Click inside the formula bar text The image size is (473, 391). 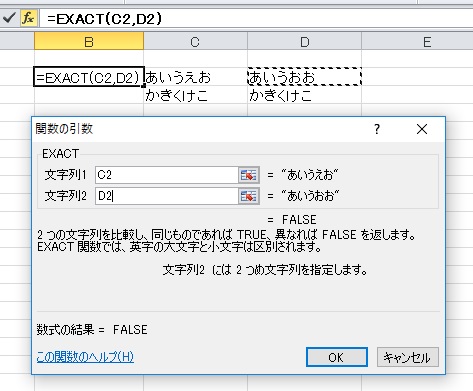point(104,18)
